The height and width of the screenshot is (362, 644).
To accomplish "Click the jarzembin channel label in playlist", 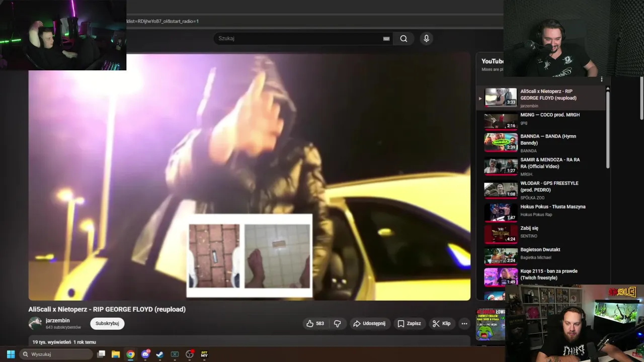I will coord(529,106).
